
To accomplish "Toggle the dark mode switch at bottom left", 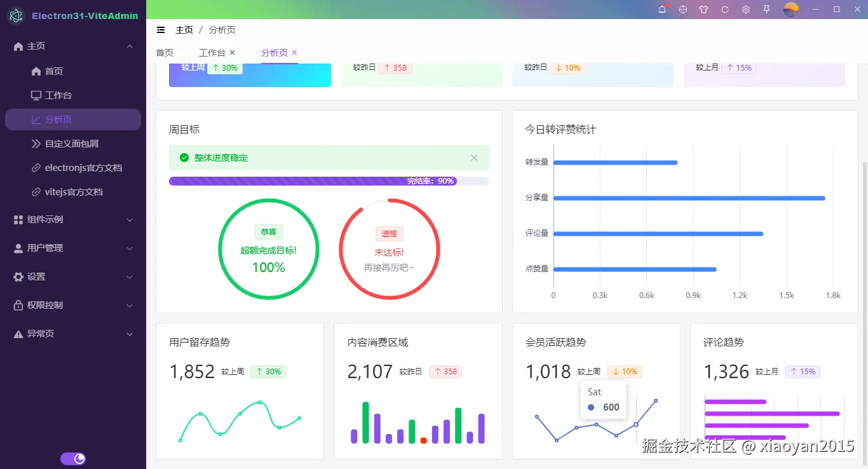I will (x=73, y=458).
